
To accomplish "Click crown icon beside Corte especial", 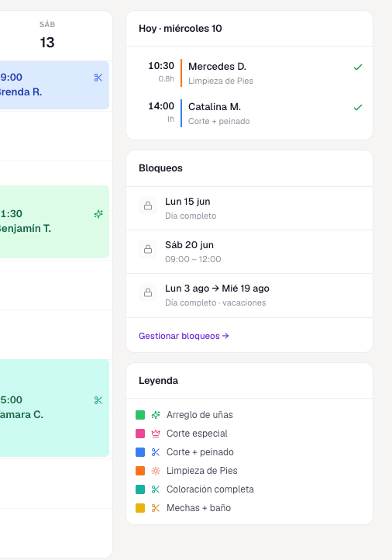I will point(156,434).
